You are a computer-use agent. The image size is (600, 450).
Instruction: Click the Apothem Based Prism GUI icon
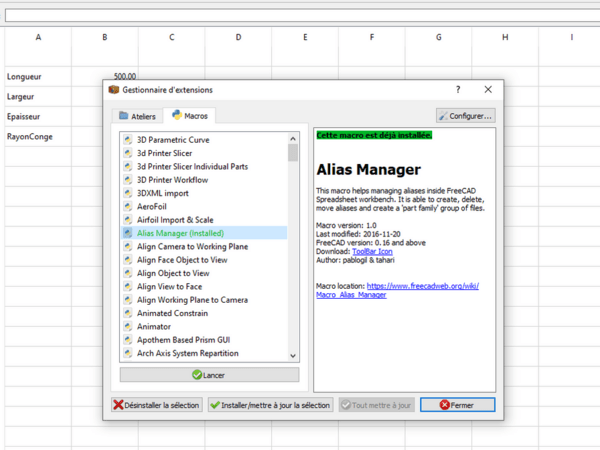[x=128, y=340]
